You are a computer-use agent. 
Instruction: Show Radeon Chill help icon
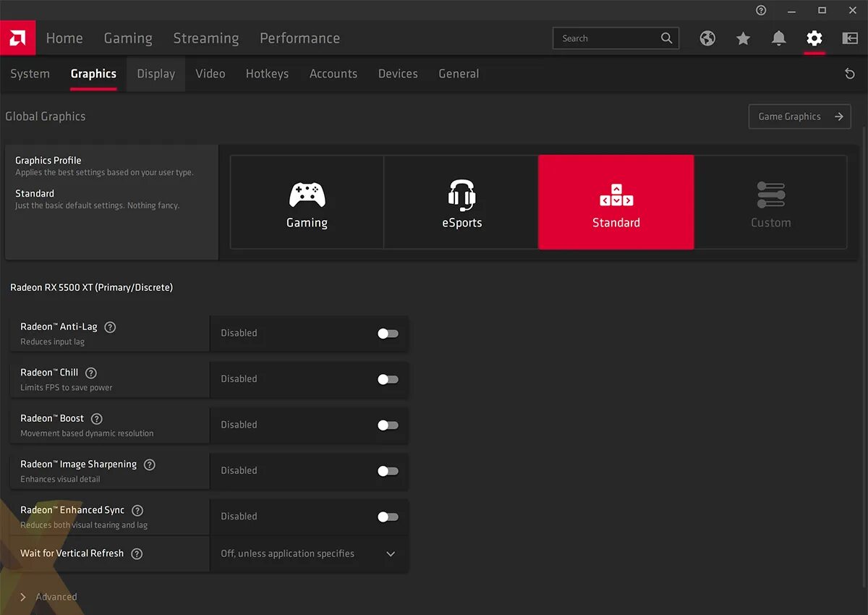91,373
